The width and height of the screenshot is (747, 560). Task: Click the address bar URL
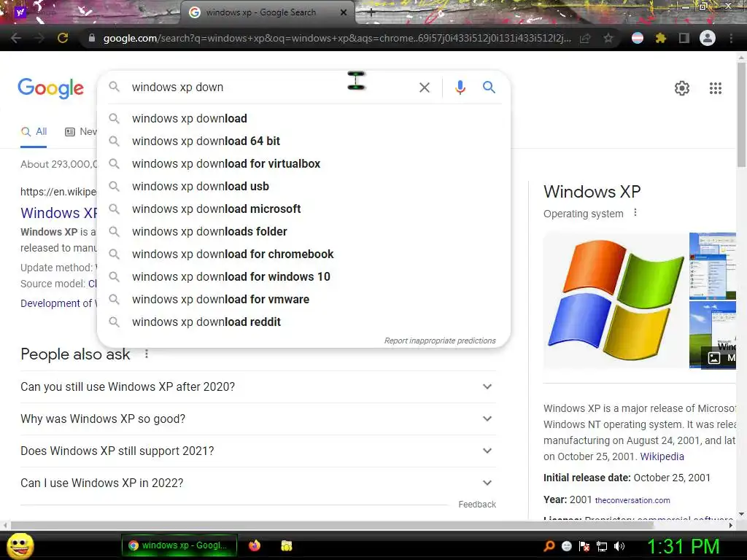pyautogui.click(x=337, y=38)
